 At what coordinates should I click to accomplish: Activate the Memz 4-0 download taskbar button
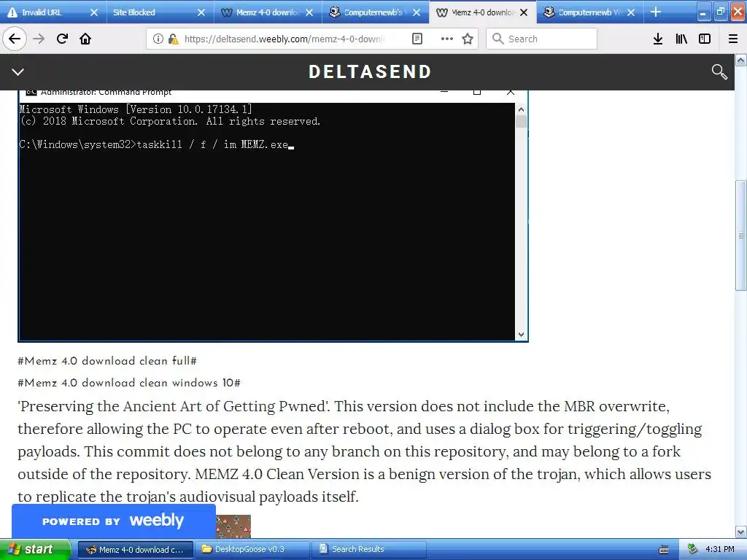(x=136, y=550)
